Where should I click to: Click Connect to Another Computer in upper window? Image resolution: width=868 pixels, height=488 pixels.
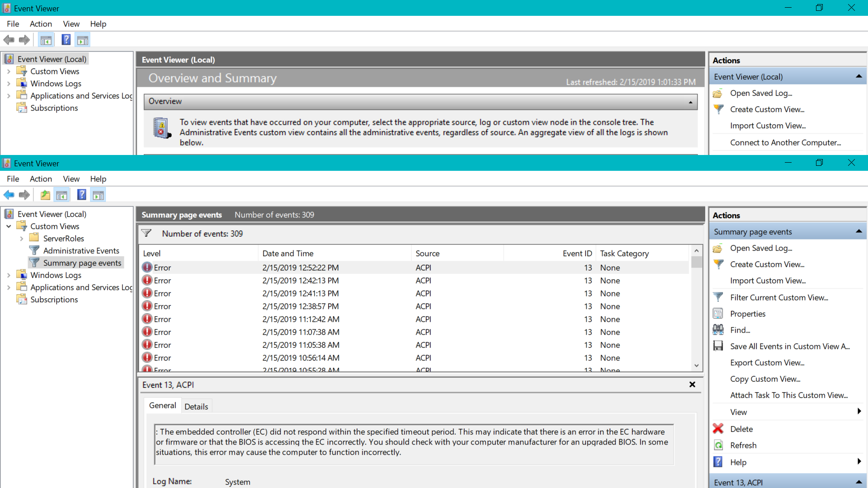tap(785, 142)
